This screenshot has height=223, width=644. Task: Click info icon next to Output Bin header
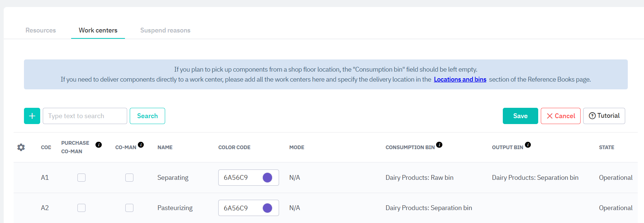pyautogui.click(x=528, y=145)
